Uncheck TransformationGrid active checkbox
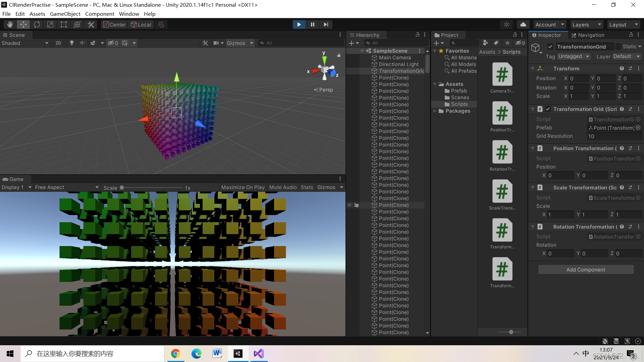 point(550,47)
